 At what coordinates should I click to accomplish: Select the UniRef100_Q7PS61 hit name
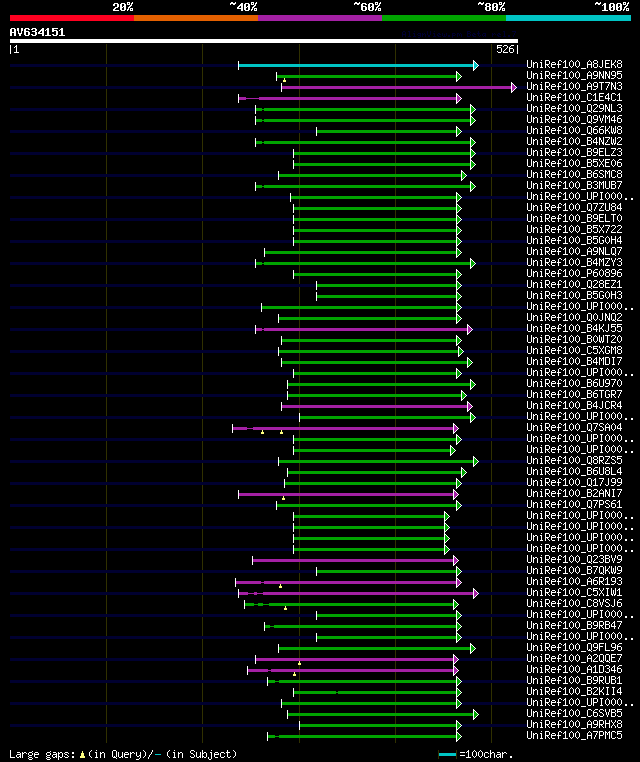[x=574, y=505]
